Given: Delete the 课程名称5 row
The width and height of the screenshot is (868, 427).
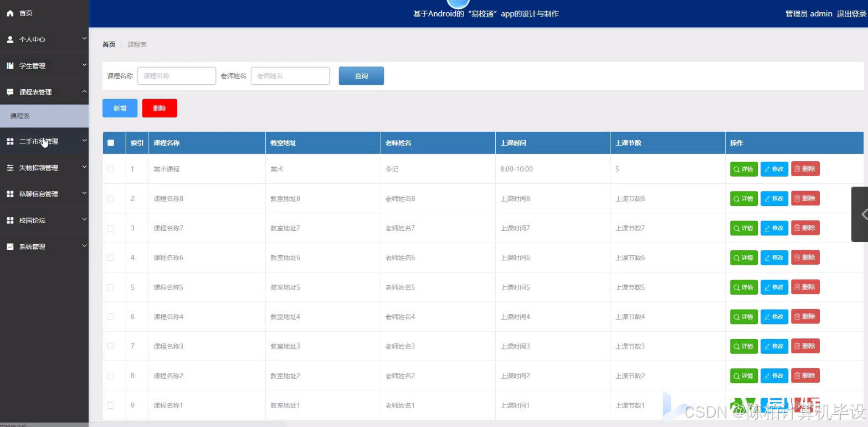Looking at the screenshot, I should [x=805, y=287].
